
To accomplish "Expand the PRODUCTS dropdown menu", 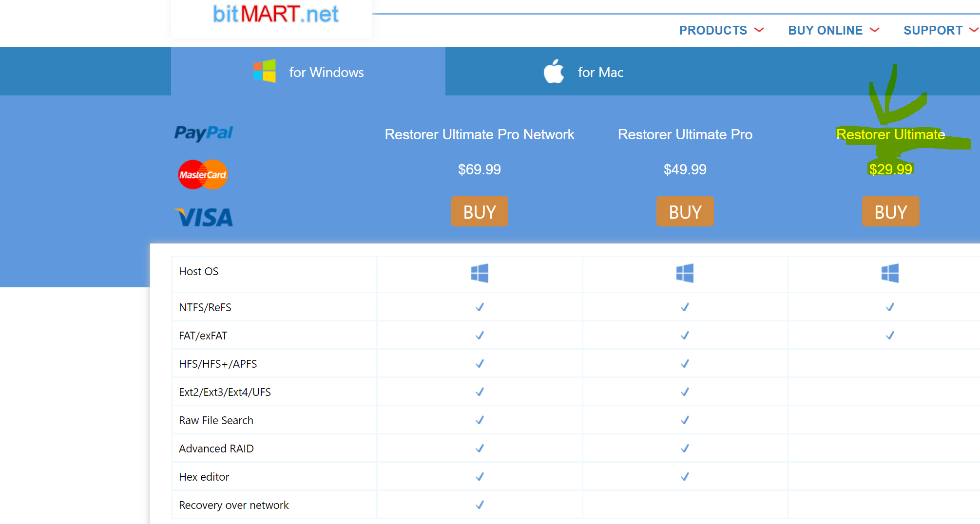I will click(721, 30).
